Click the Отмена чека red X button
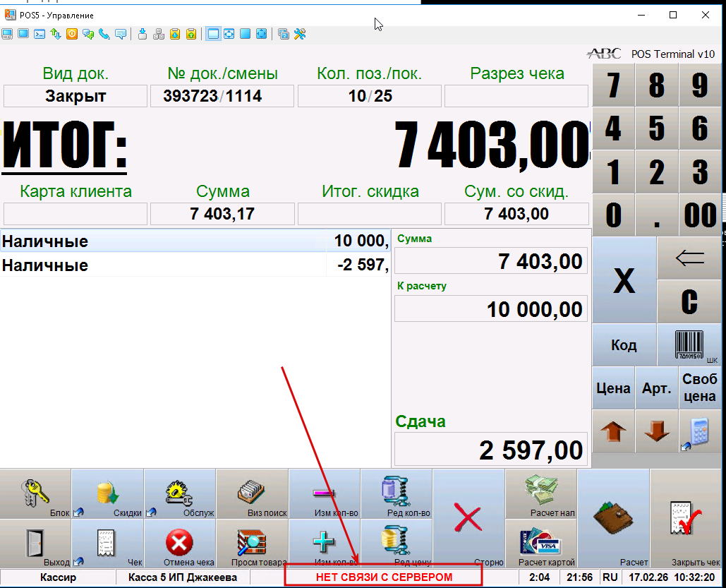726x588 pixels. 180,544
